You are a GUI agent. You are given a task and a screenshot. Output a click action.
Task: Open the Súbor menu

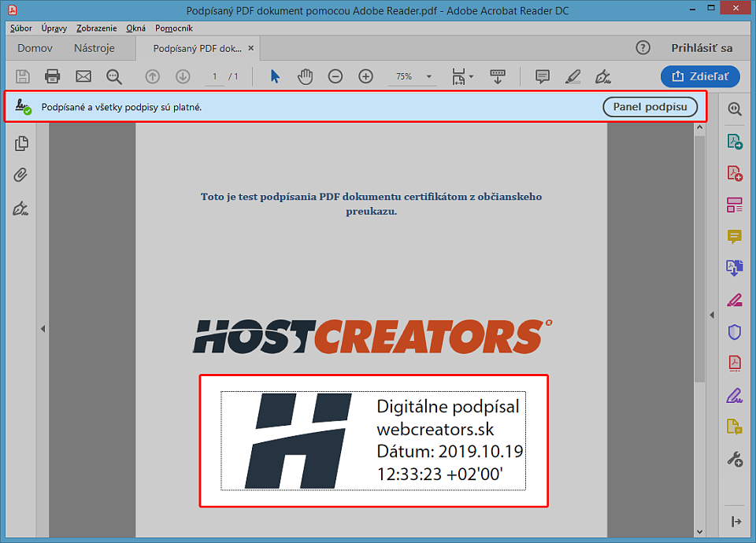[x=21, y=28]
